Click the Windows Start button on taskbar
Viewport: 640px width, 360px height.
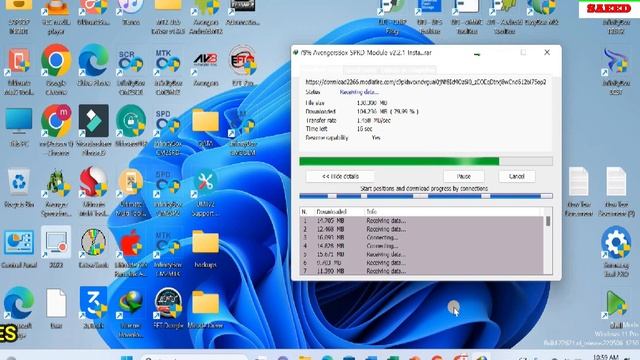pos(127,358)
